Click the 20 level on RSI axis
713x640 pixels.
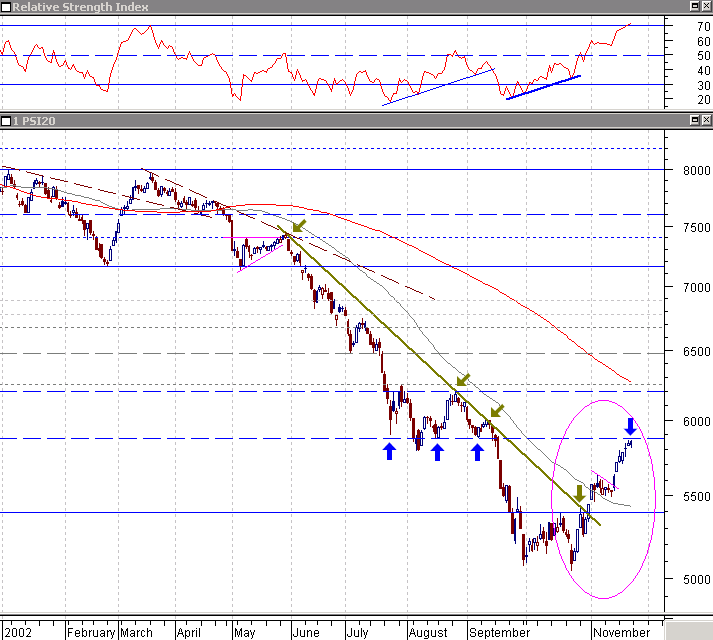[x=703, y=100]
